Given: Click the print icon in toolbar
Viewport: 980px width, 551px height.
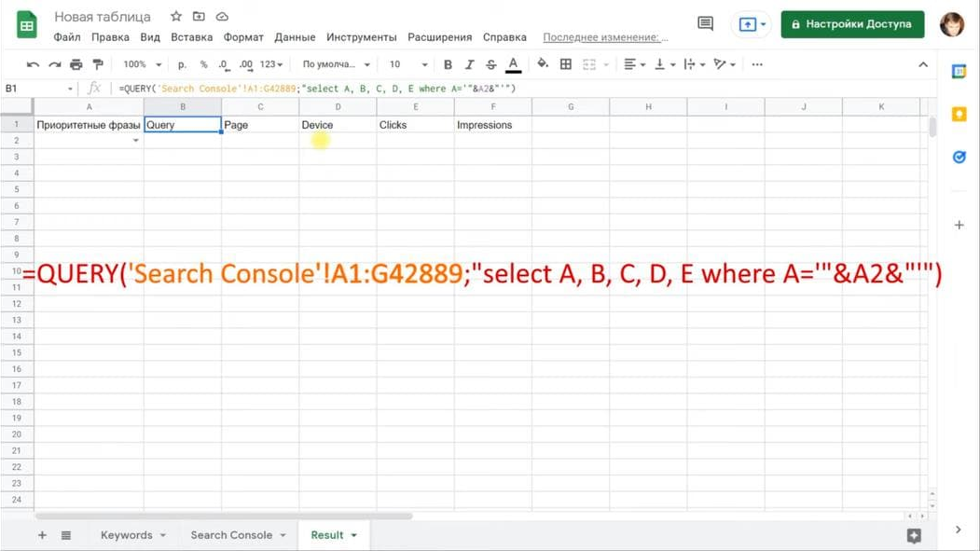Looking at the screenshot, I should [x=76, y=64].
